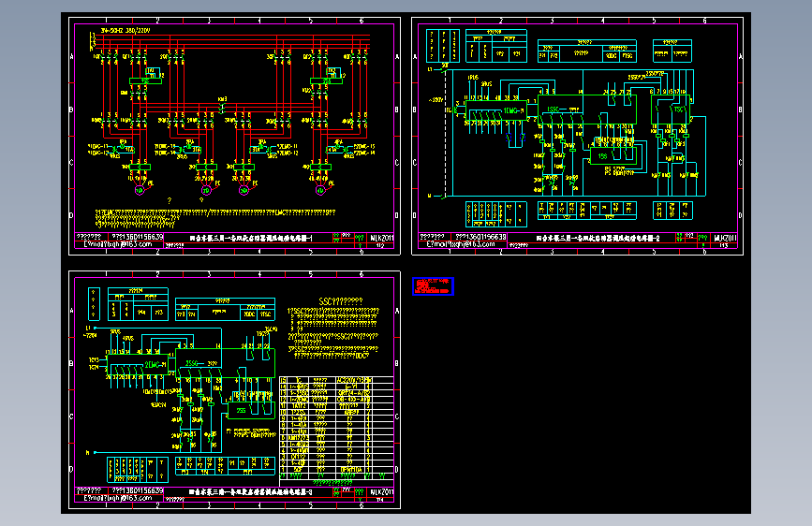
Task: Click the 1M motor symbol on sheet one
Action: tap(140, 191)
